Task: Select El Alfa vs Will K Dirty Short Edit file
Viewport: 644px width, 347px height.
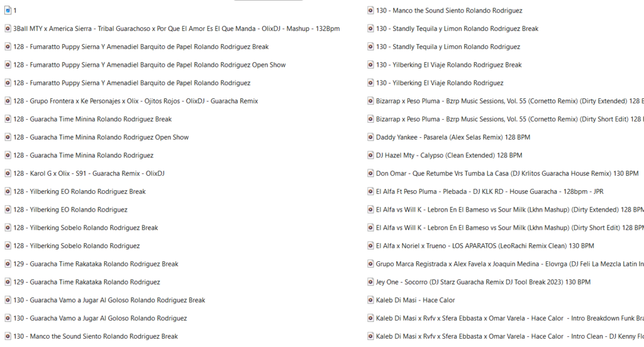Action: point(509,228)
